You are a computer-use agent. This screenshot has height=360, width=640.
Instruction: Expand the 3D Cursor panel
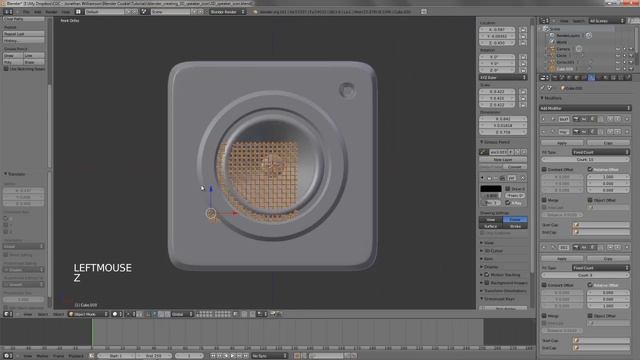[493, 251]
